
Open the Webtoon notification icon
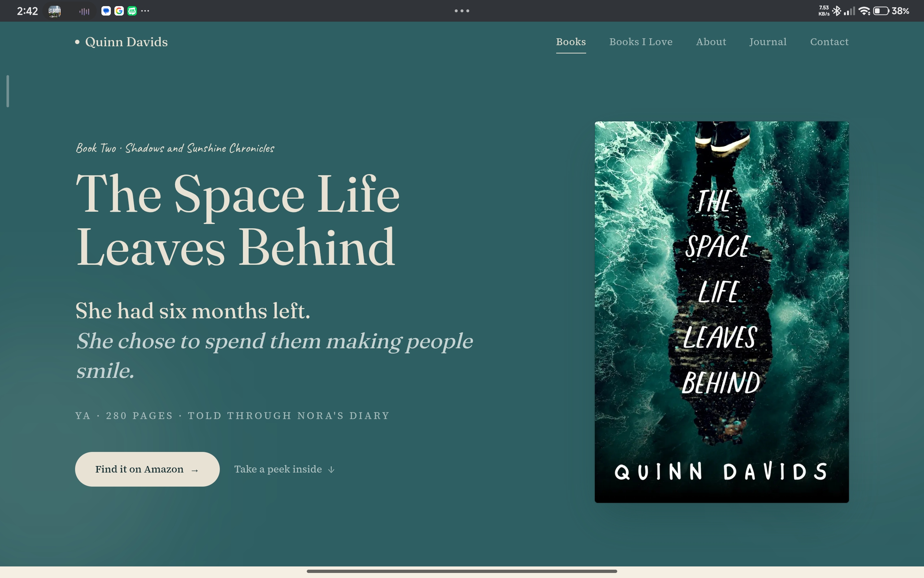click(132, 11)
